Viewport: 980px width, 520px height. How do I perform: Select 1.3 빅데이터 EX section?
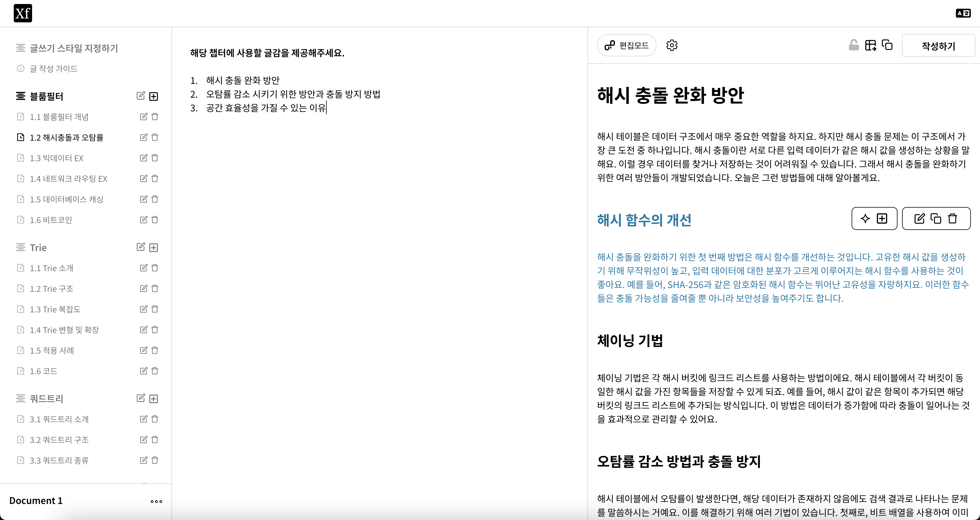[57, 158]
